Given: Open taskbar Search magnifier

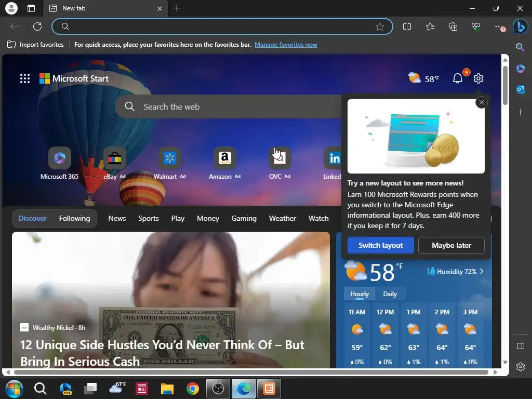Looking at the screenshot, I should pos(40,389).
